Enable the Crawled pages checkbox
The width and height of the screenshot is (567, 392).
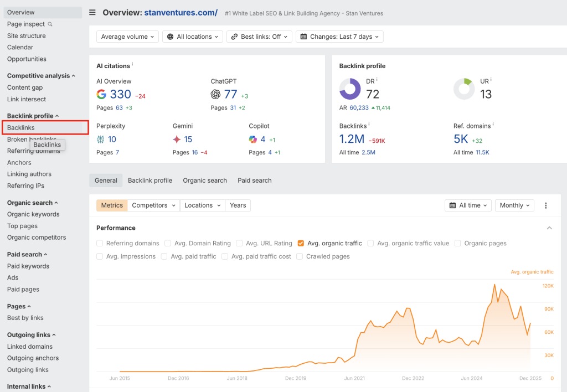300,256
